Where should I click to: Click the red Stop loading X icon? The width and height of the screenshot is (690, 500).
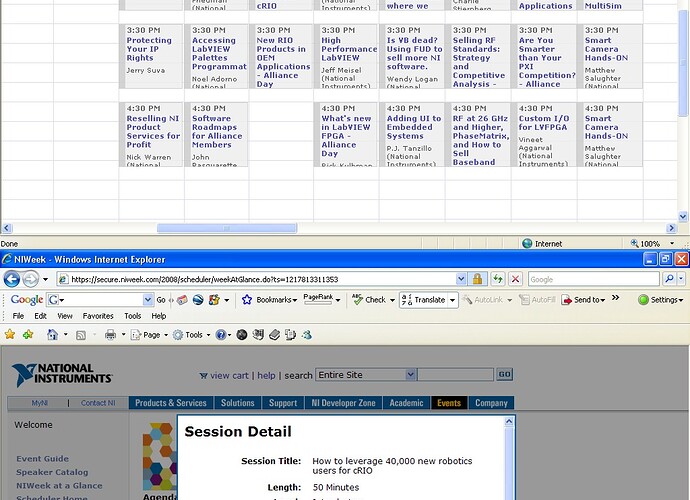click(x=515, y=279)
